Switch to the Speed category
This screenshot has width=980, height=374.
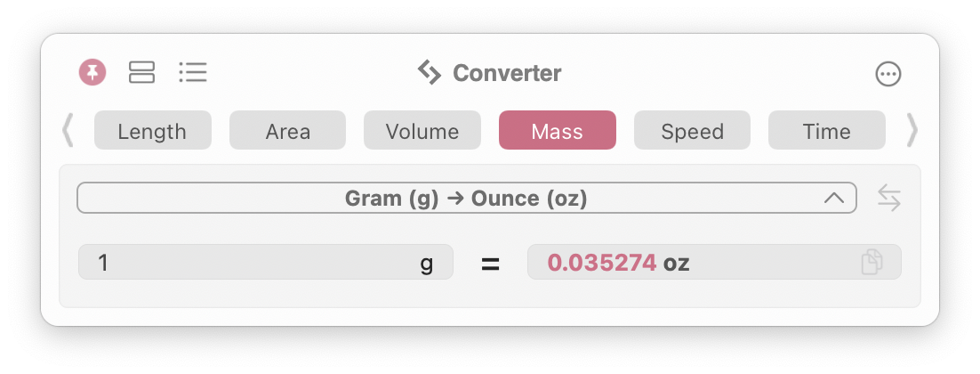(x=693, y=130)
